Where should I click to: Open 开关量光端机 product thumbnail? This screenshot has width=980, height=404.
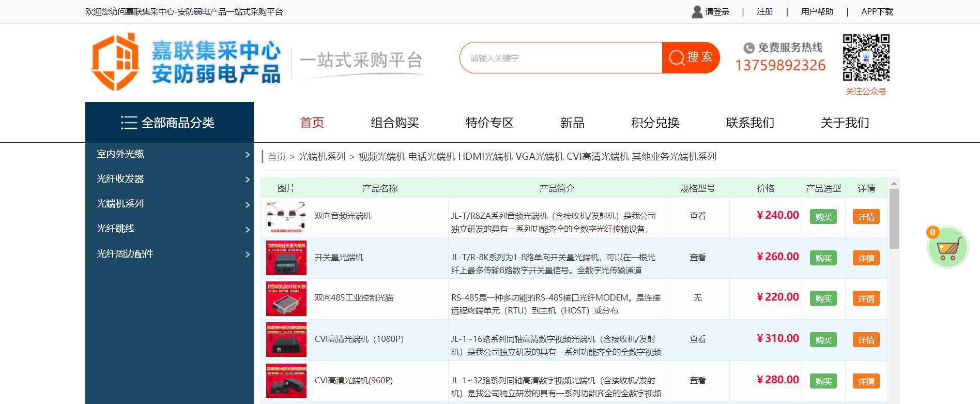pos(286,258)
